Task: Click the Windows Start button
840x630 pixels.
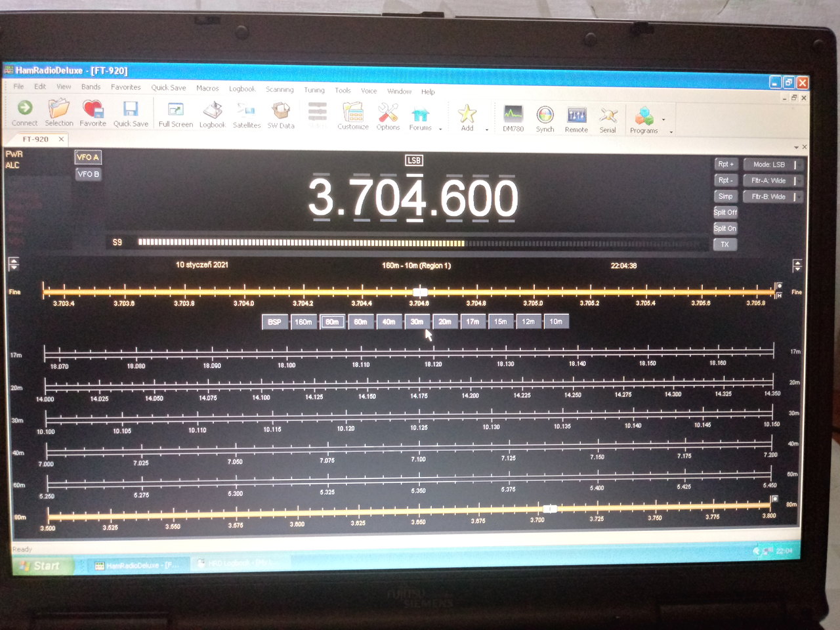Action: [41, 566]
